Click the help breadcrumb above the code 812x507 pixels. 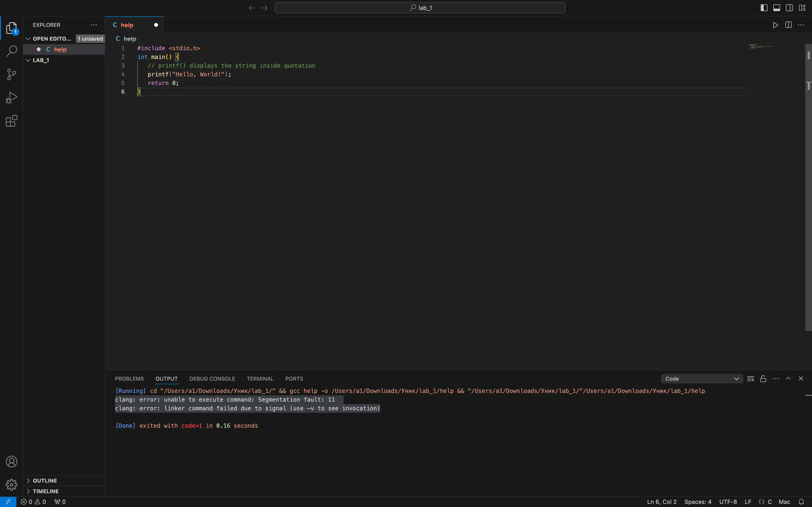[130, 39]
